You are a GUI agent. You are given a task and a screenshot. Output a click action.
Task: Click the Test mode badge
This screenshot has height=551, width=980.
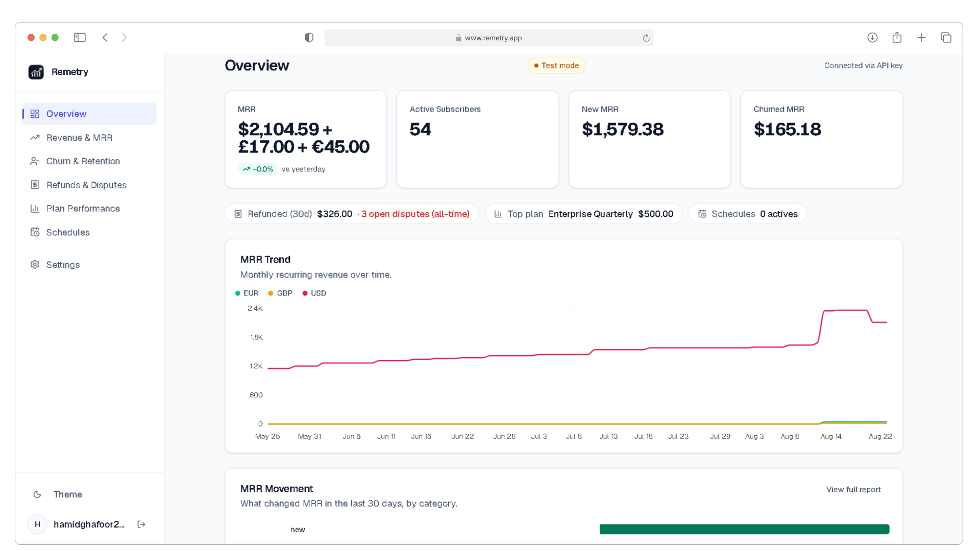556,65
